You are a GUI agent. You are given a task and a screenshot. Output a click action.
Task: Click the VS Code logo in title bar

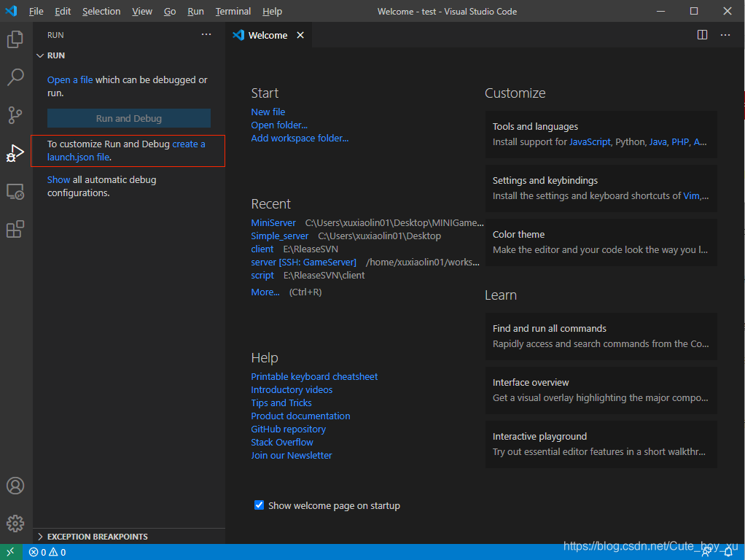(x=12, y=11)
